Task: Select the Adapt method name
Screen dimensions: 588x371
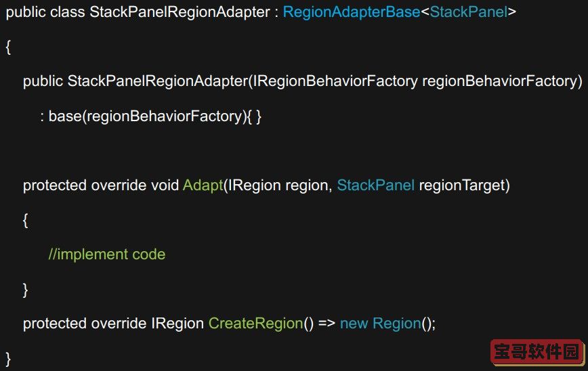Action: pos(203,185)
